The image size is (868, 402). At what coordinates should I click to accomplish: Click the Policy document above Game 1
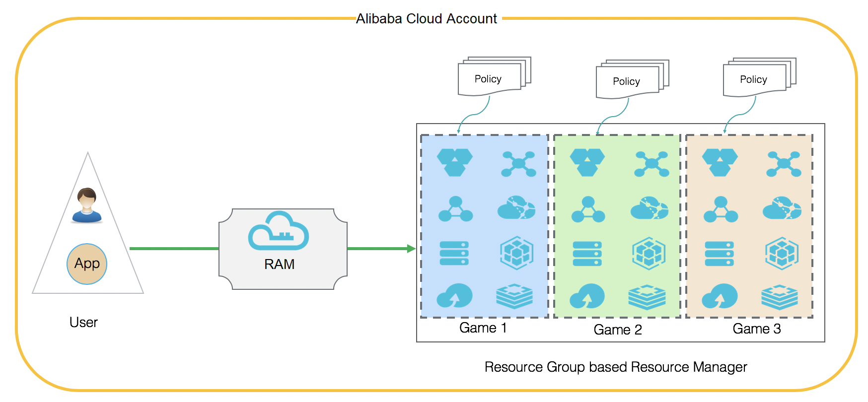pyautogui.click(x=495, y=76)
